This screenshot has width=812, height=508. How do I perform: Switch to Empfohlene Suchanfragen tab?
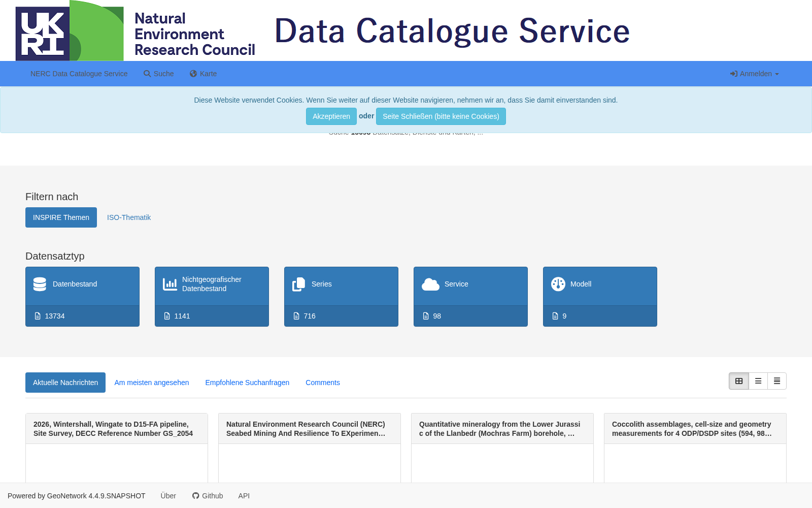(x=247, y=383)
